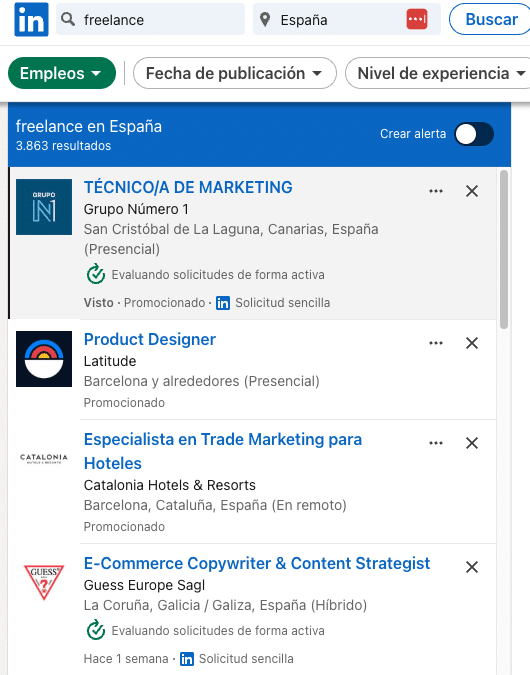
Task: Click the LinkedIn icon beside Grupo Número 1's Solicitud sencilla
Action: coord(223,303)
